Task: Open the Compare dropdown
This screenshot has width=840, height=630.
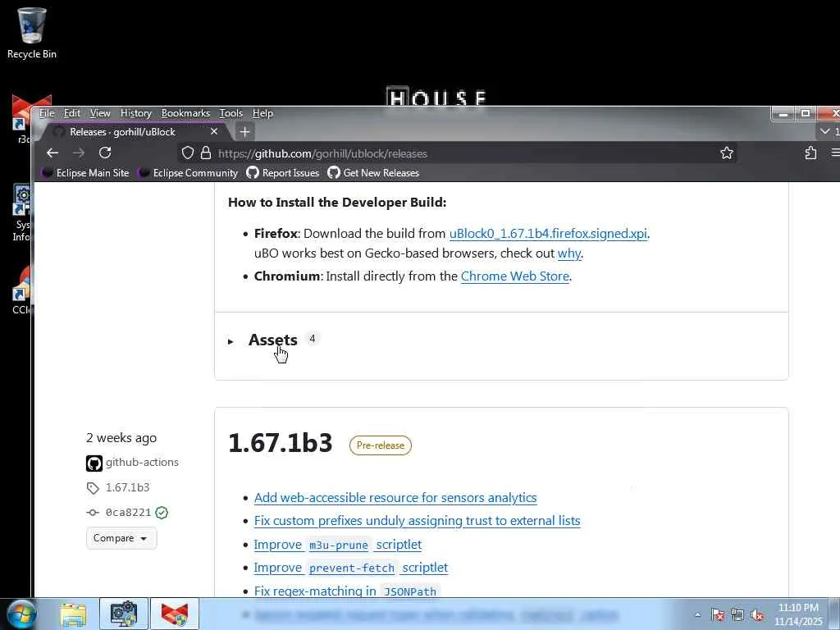Action: pyautogui.click(x=121, y=538)
